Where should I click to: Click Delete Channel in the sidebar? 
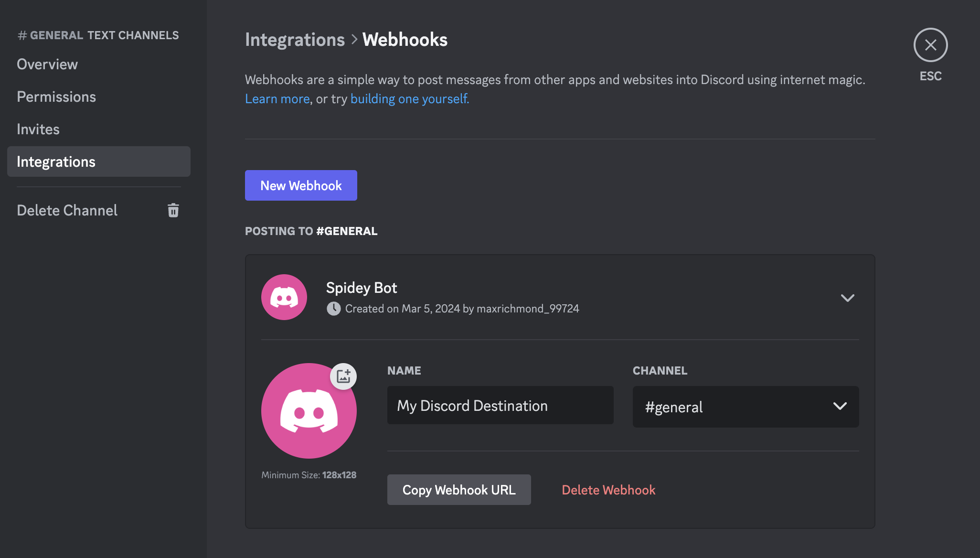[67, 210]
